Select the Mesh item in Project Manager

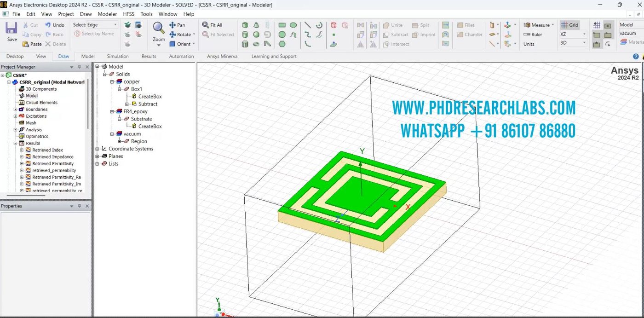(x=31, y=123)
